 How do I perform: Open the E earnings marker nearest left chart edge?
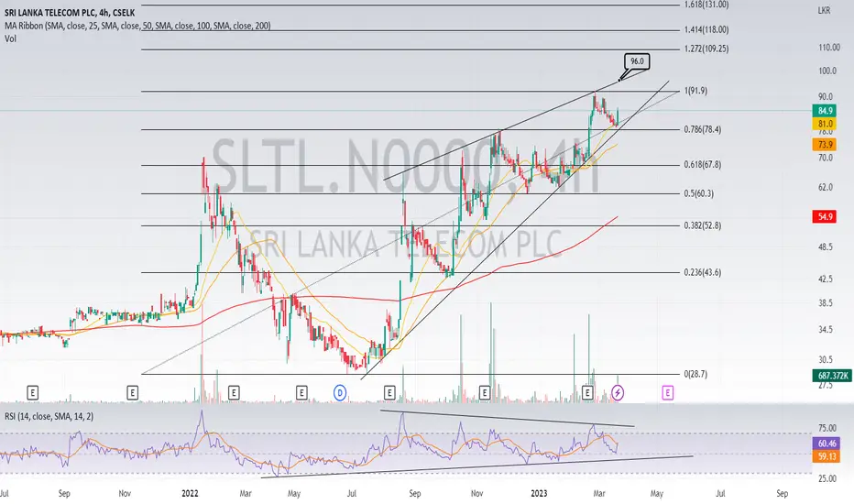click(x=33, y=392)
